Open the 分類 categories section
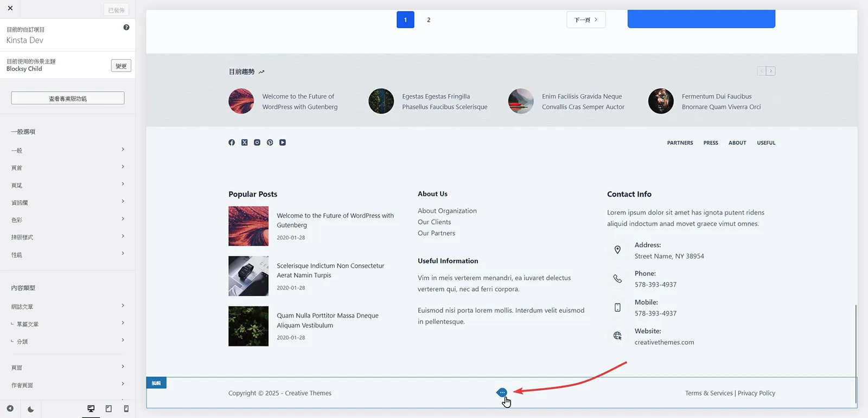The height and width of the screenshot is (418, 868). coord(68,341)
